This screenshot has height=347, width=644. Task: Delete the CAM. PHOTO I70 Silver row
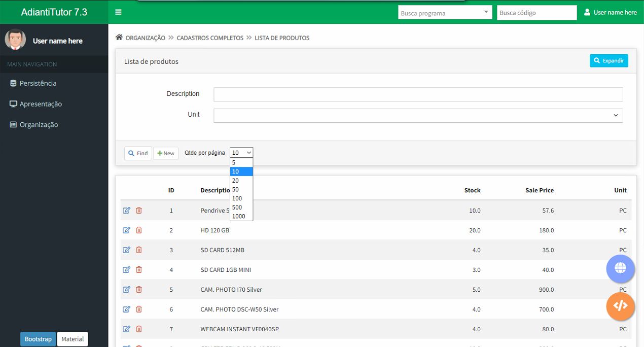pos(139,289)
